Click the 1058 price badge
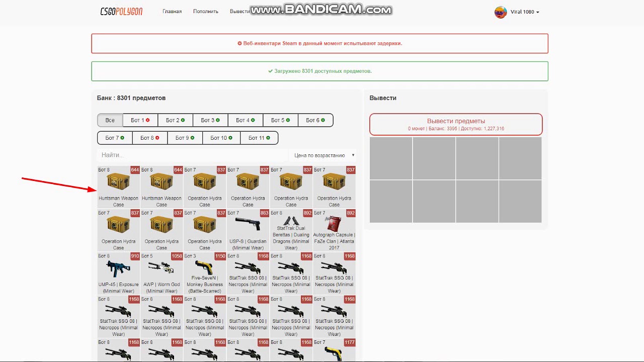This screenshot has height=362, width=644. [177, 256]
